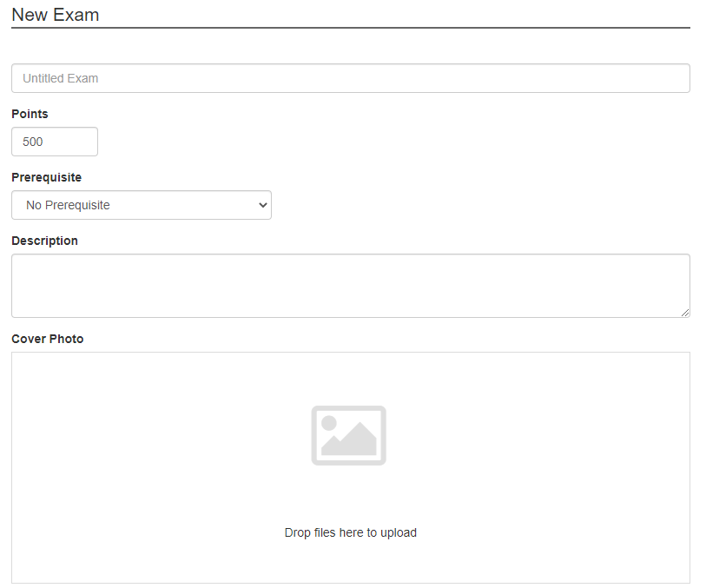
Task: Click the circle sun shape in placeholder image
Action: 329,423
